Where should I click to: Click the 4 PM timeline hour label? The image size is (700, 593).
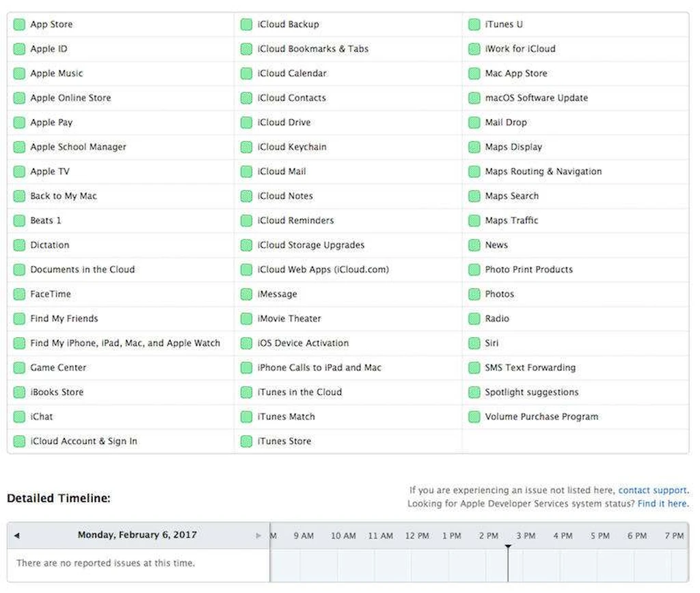(563, 536)
